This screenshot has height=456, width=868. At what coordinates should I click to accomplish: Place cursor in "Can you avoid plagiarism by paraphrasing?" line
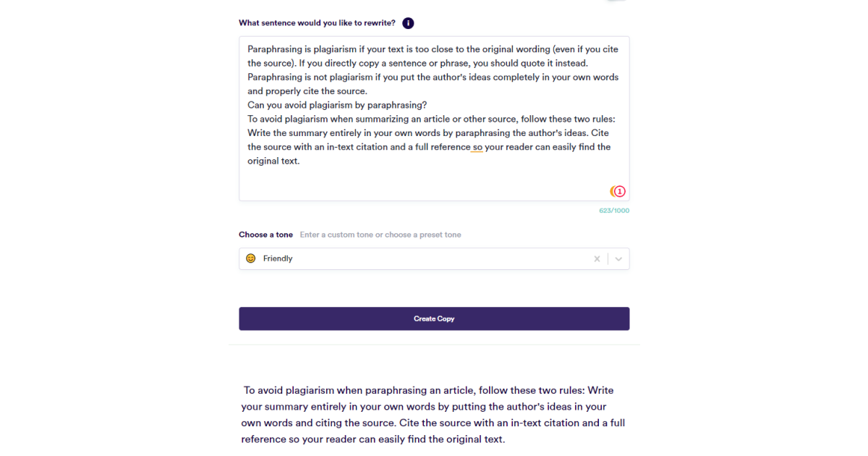click(x=337, y=105)
